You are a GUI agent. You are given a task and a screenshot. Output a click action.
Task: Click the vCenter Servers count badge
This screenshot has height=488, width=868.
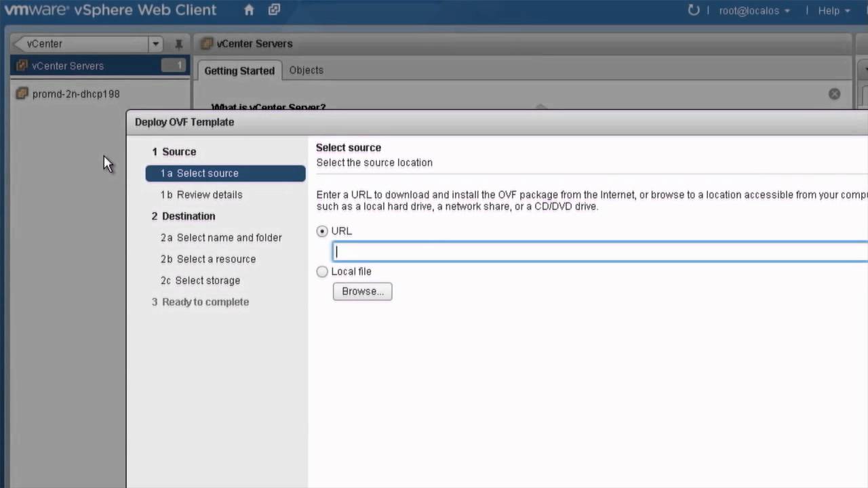pos(173,66)
